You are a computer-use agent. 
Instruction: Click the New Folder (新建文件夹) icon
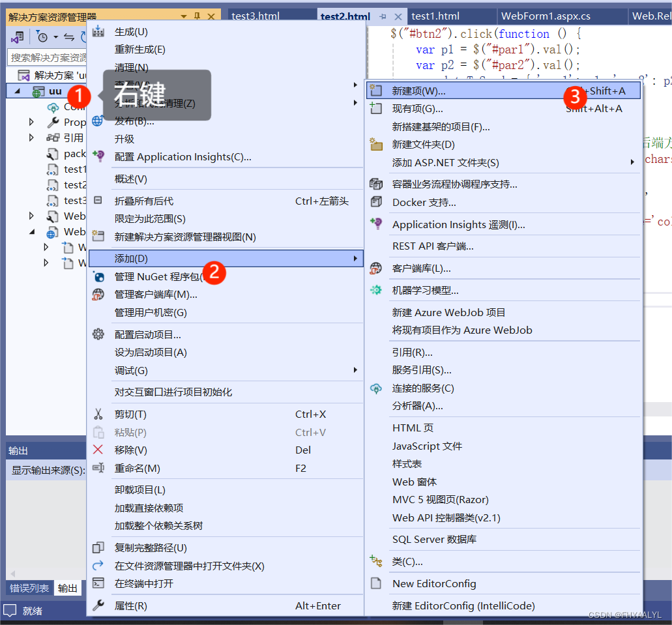point(376,144)
